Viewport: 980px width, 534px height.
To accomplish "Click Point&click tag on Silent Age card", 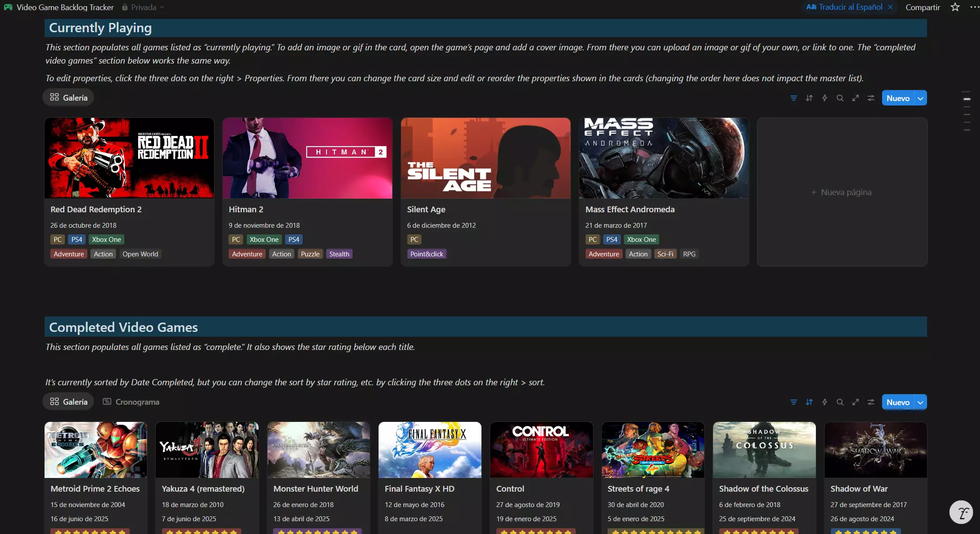I will [427, 254].
